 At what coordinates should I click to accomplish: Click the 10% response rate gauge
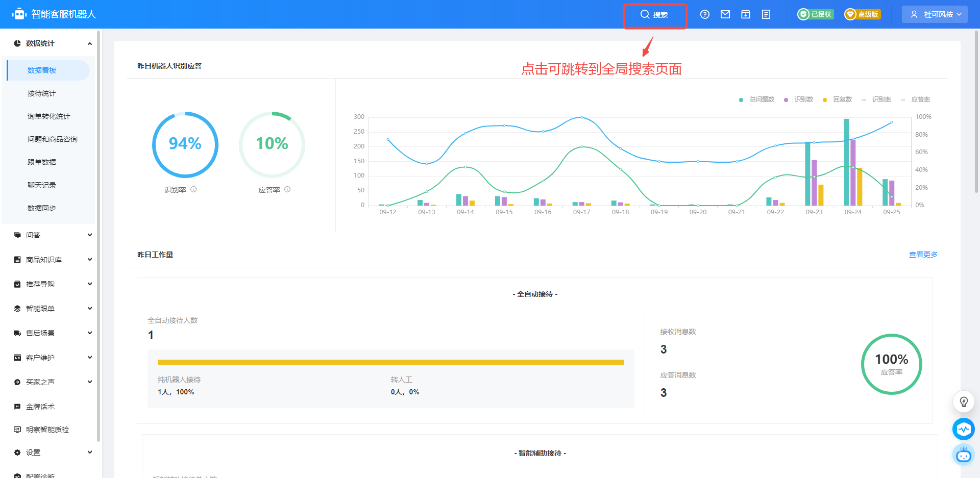272,144
